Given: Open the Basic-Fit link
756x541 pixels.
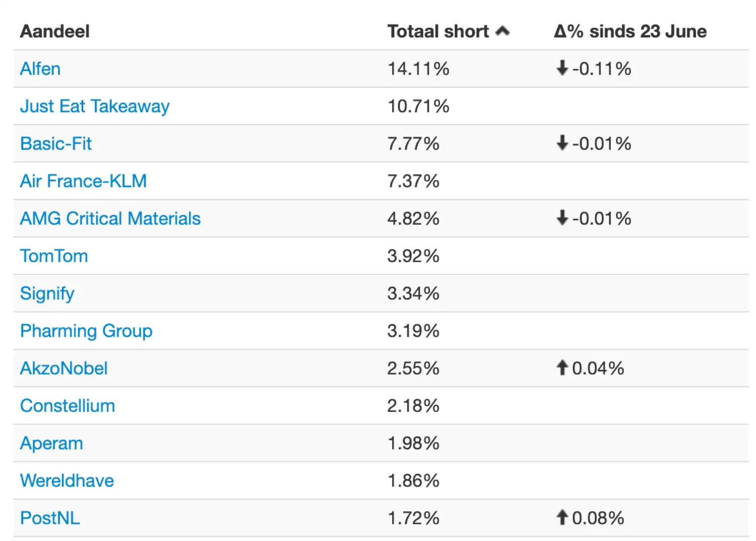Looking at the screenshot, I should 56,144.
